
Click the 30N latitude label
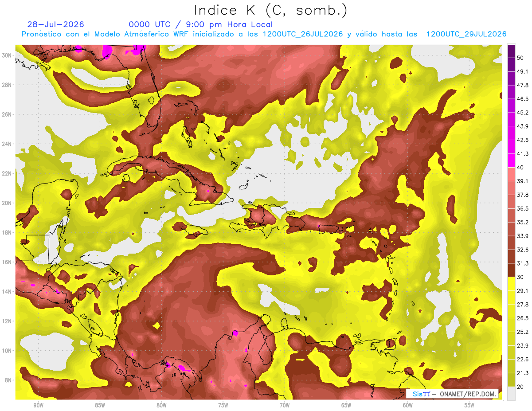tap(7, 55)
